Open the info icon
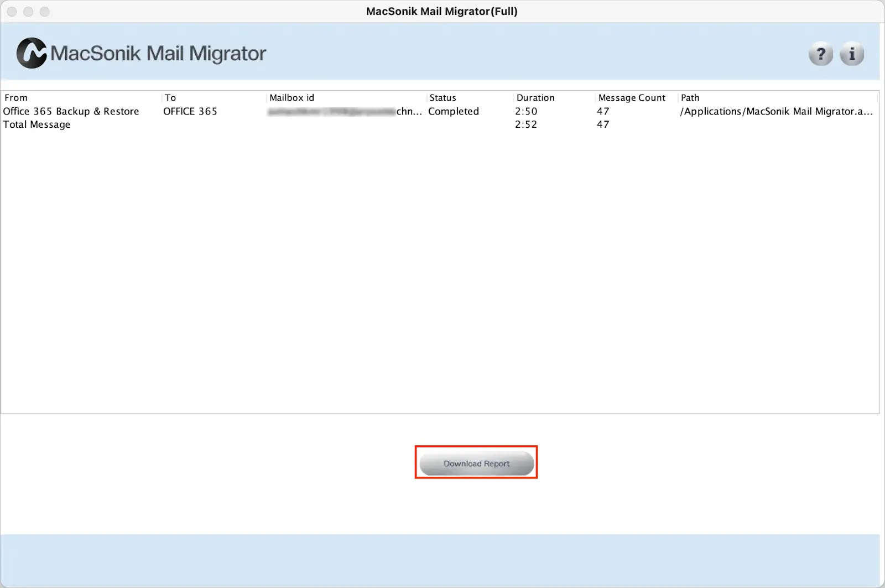The height and width of the screenshot is (588, 885). [852, 54]
